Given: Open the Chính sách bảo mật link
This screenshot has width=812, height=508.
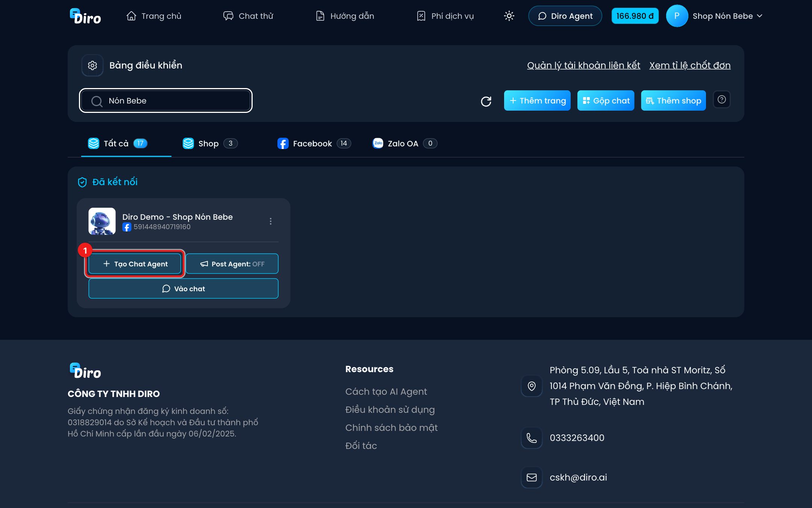Looking at the screenshot, I should [391, 428].
